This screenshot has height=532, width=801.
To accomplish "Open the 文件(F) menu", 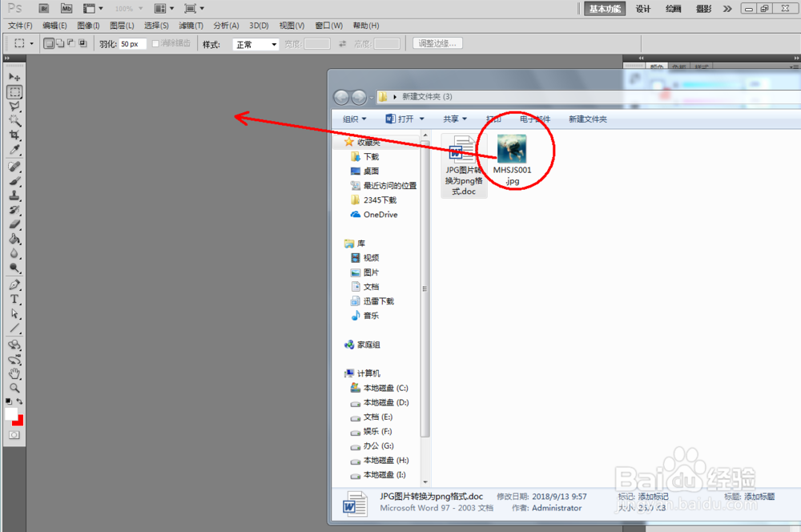I will pyautogui.click(x=20, y=26).
